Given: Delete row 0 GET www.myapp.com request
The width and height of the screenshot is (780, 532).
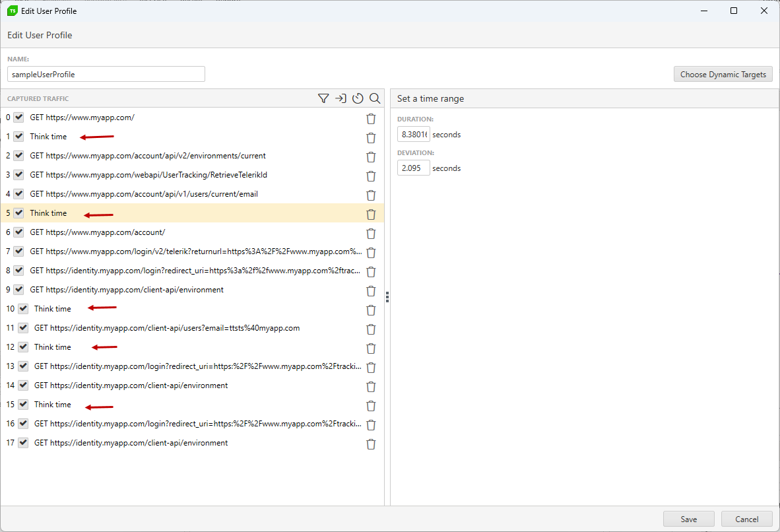Looking at the screenshot, I should (371, 118).
